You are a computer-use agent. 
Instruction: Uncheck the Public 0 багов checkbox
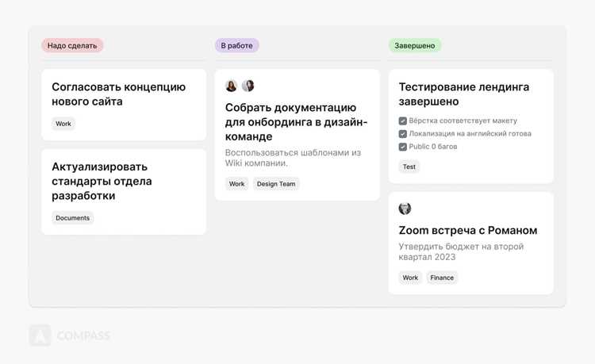coord(402,147)
